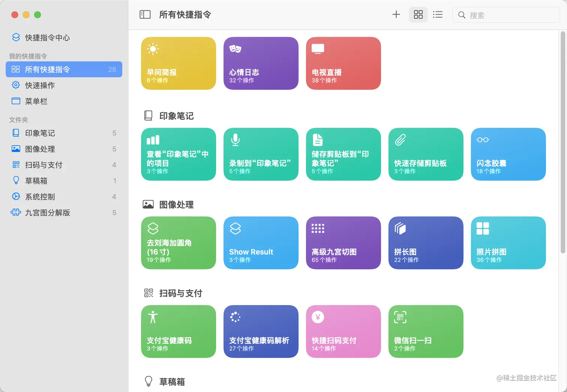Click the 14个操作 action count label
This screenshot has height=392, width=567.
pyautogui.click(x=324, y=349)
